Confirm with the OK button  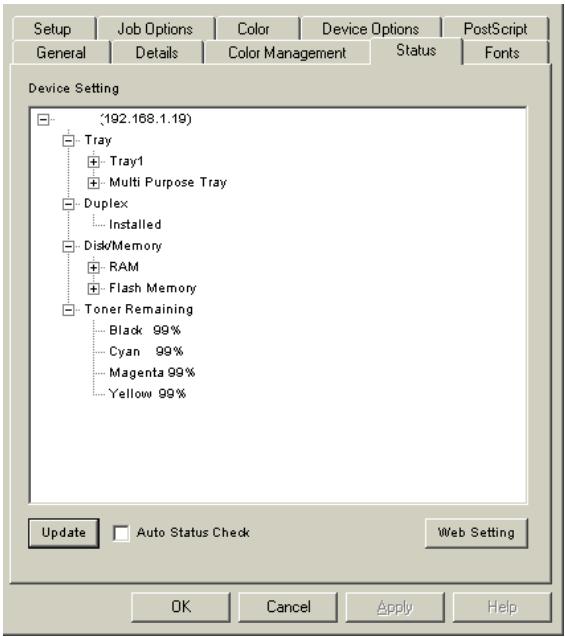click(x=181, y=607)
